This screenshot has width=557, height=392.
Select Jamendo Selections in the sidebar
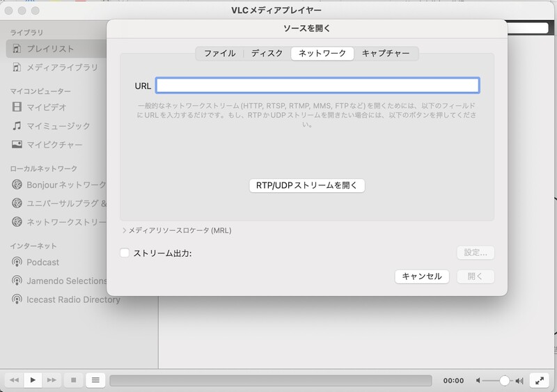[66, 281]
